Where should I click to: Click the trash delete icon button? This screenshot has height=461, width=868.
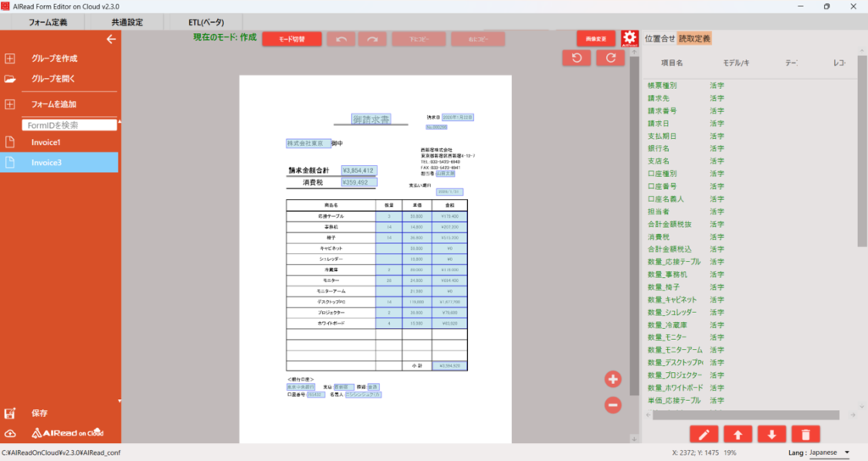pos(804,434)
